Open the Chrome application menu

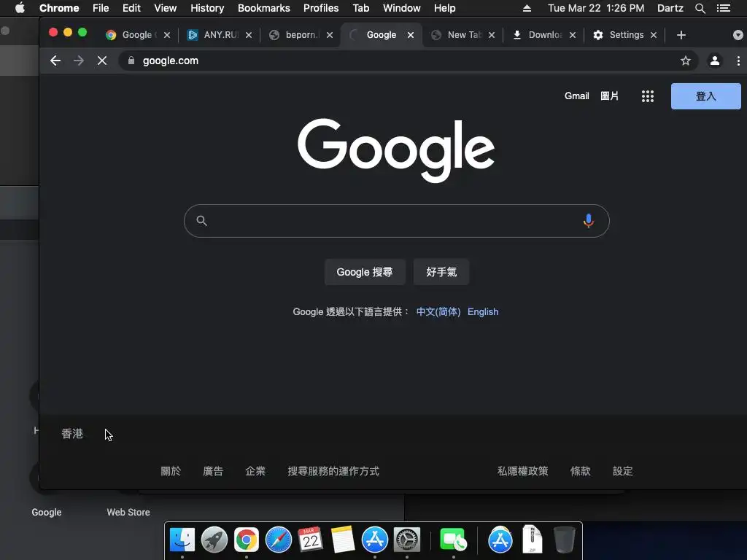pyautogui.click(x=59, y=8)
